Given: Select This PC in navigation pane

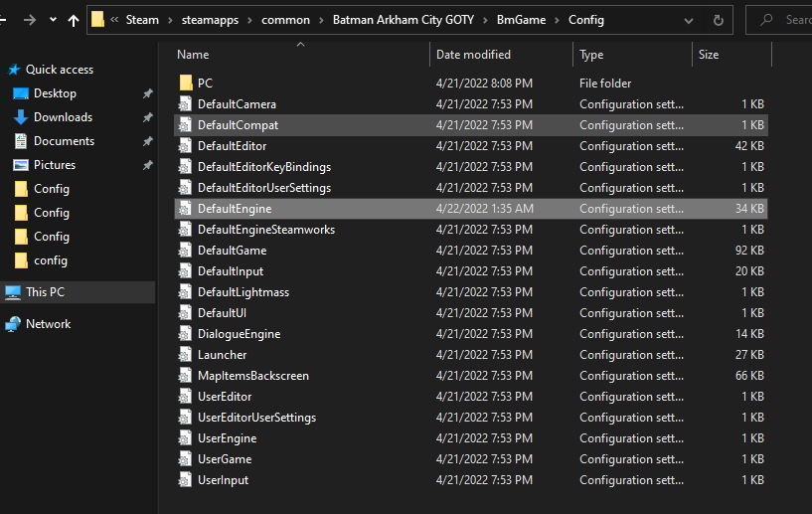Looking at the screenshot, I should point(46,292).
